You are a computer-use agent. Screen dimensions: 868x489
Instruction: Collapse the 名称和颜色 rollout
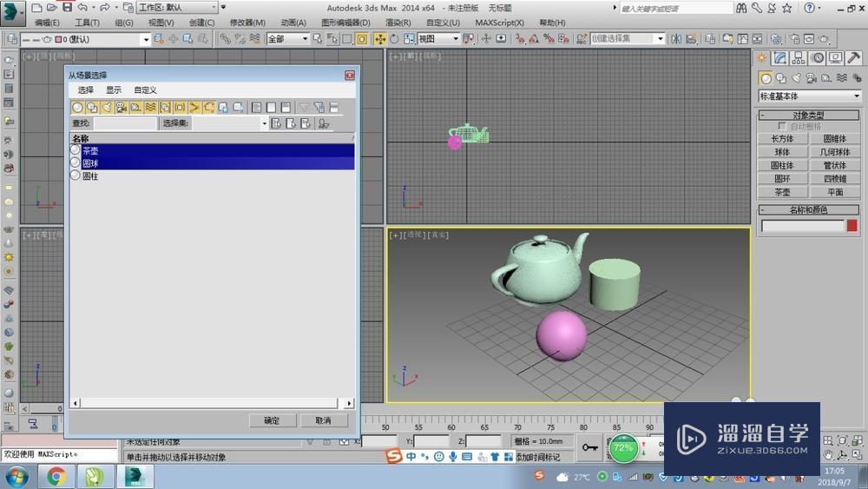point(809,210)
